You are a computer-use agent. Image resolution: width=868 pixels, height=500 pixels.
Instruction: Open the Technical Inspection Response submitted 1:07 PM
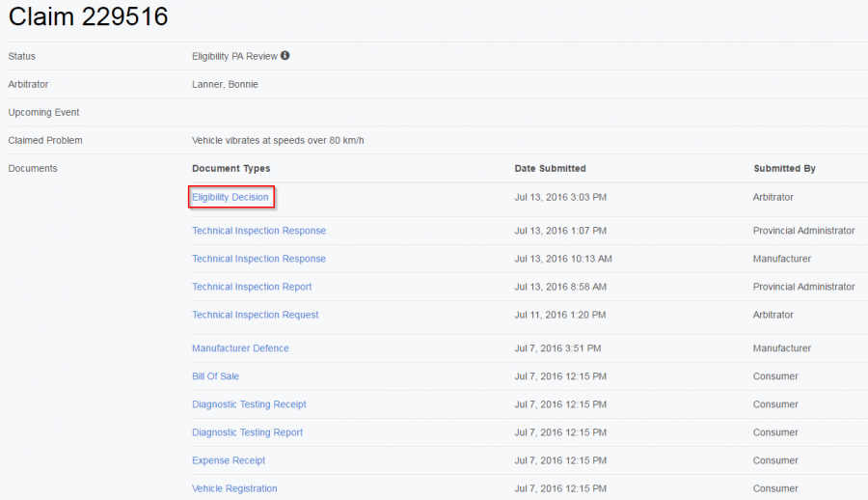tap(258, 231)
